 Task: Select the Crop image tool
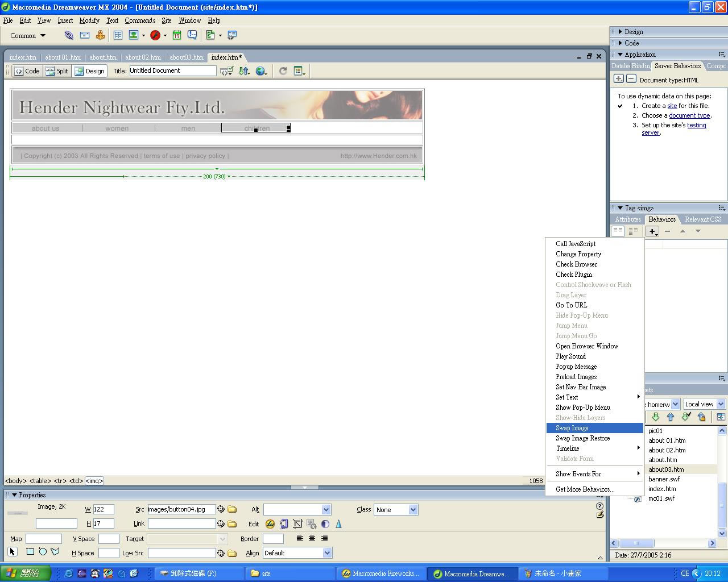coord(297,524)
